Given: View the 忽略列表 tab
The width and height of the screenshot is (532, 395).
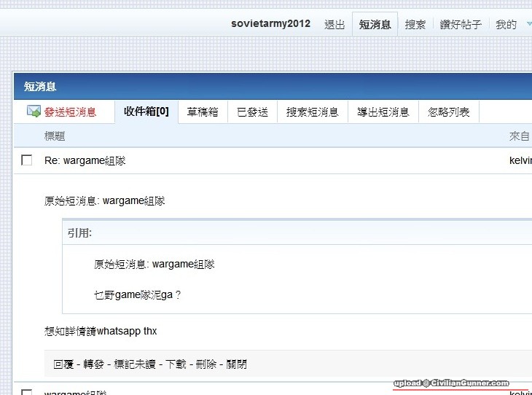Looking at the screenshot, I should (x=448, y=112).
